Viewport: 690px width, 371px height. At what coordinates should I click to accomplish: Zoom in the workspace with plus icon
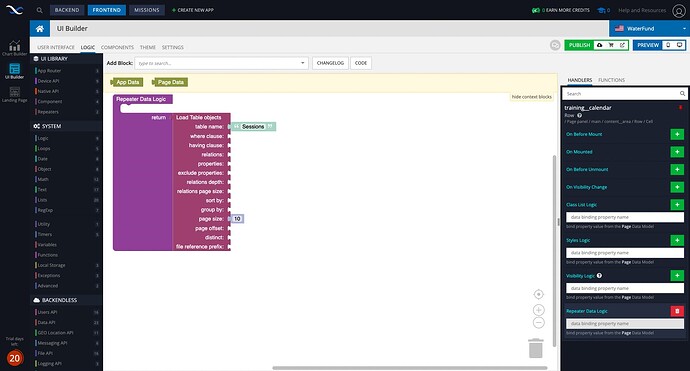[539, 310]
